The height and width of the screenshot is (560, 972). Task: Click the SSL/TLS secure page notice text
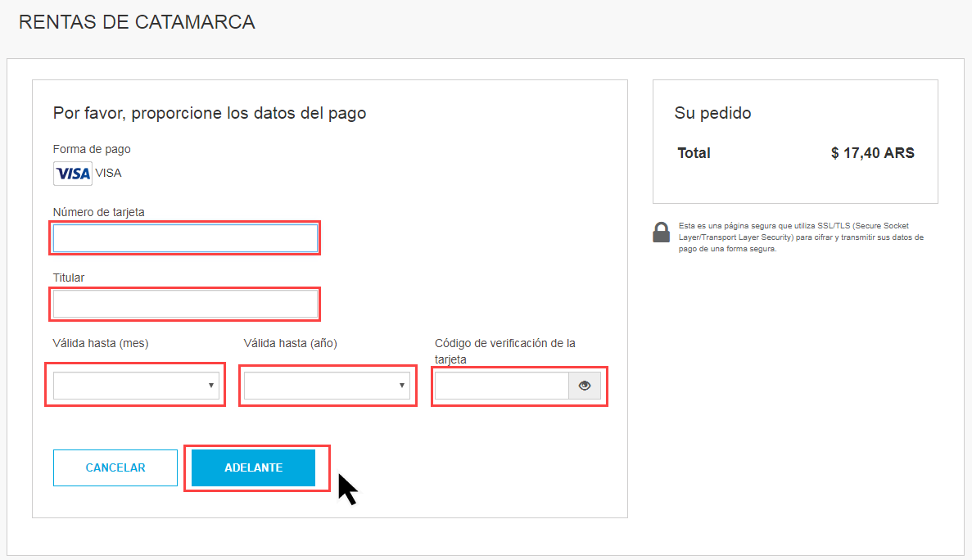(x=801, y=237)
